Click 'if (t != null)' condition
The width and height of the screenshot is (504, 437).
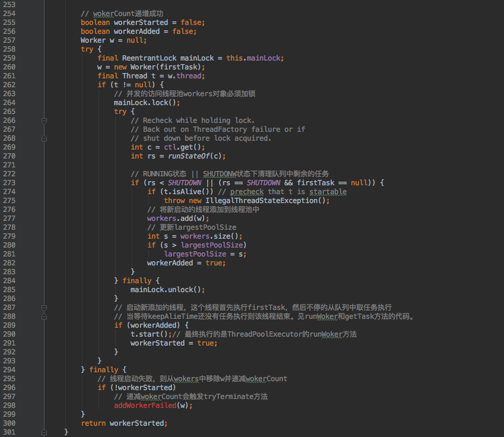click(126, 85)
